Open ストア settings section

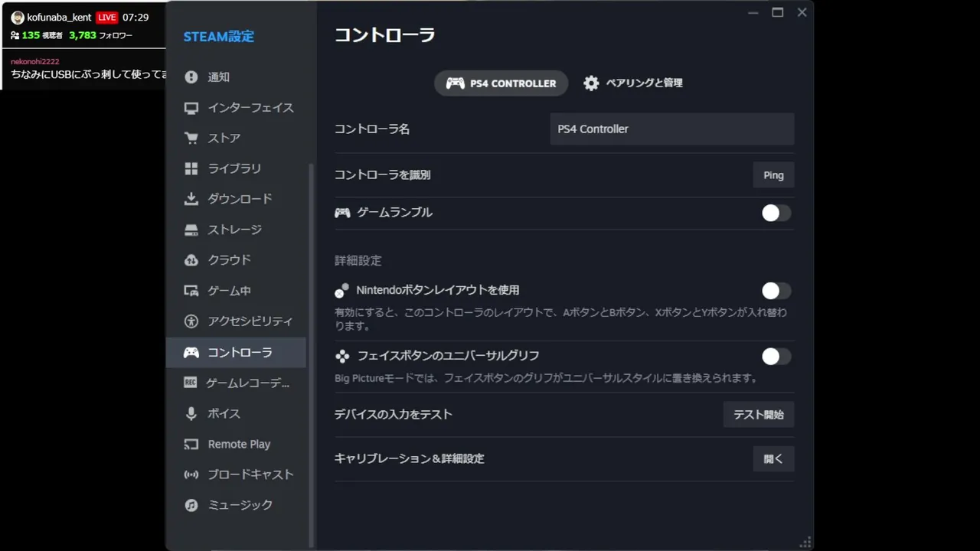point(236,139)
